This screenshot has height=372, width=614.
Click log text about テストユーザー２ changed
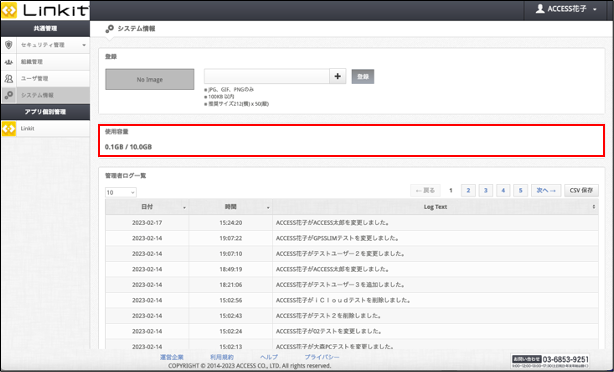pos(340,254)
